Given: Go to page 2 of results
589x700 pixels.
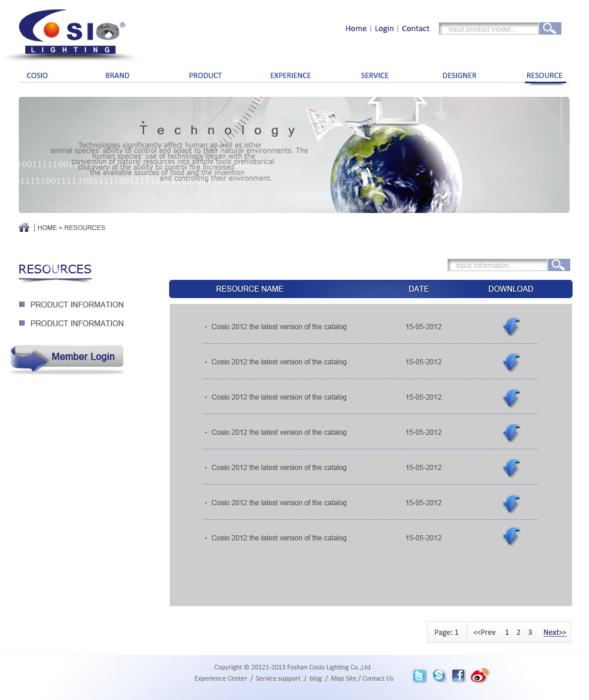Looking at the screenshot, I should pos(518,633).
